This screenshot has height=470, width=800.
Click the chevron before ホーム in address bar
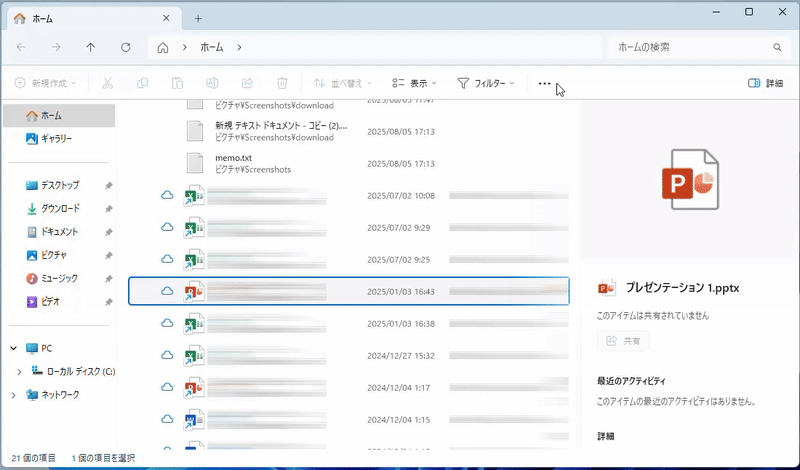(185, 47)
